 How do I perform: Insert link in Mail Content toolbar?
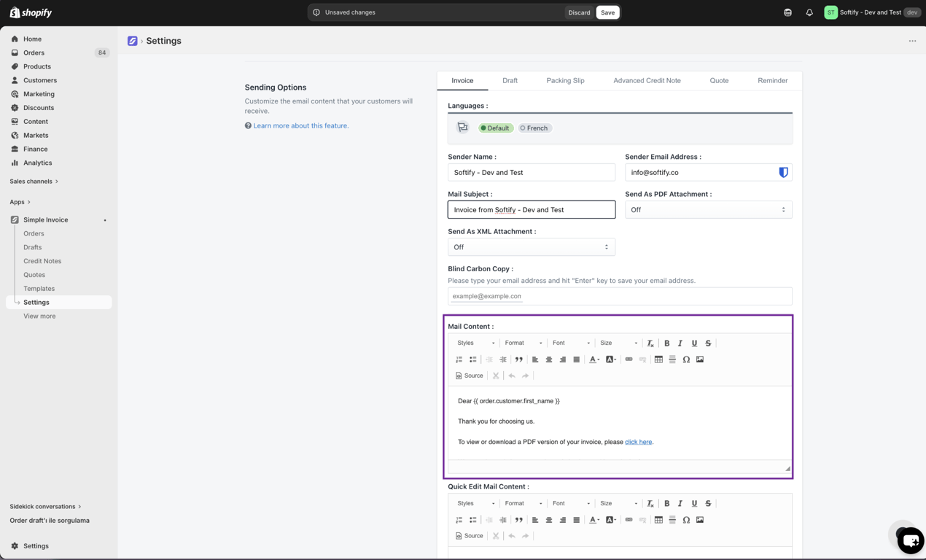coord(629,359)
